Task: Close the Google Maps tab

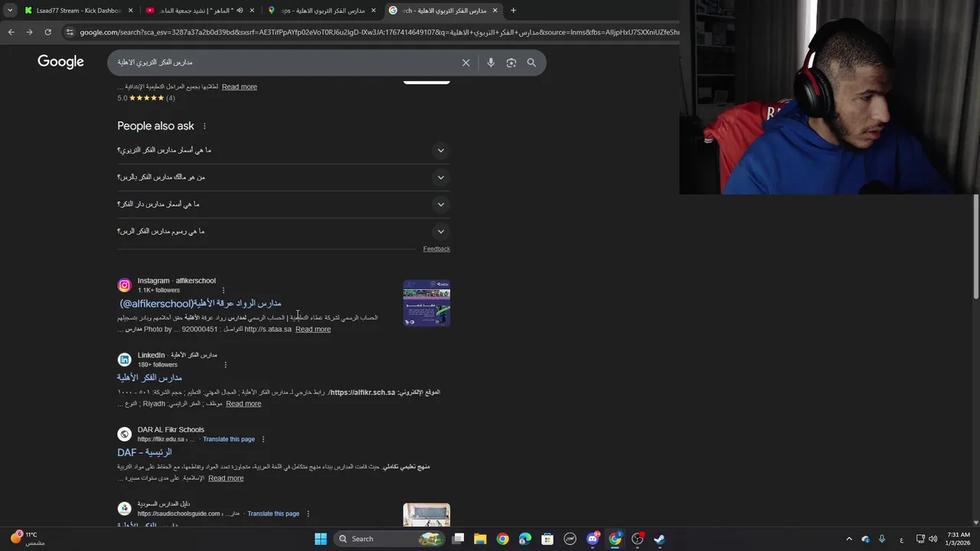Action: 374,11
